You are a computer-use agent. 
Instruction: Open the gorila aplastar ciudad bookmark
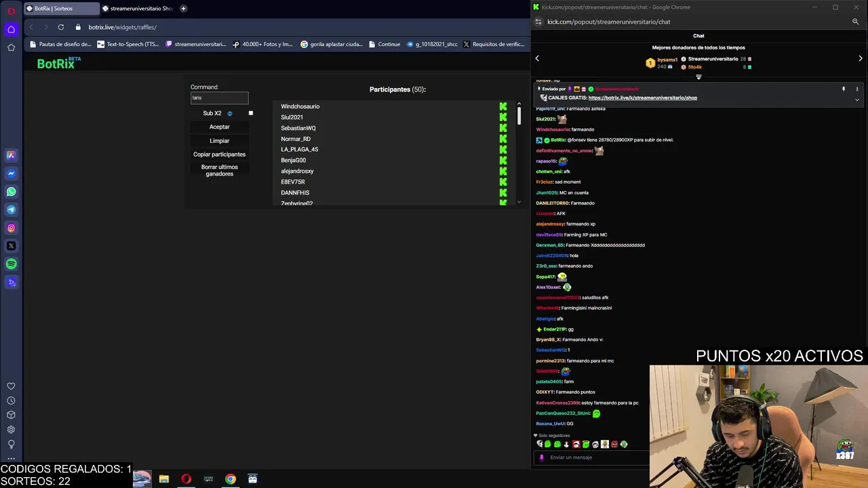point(331,44)
